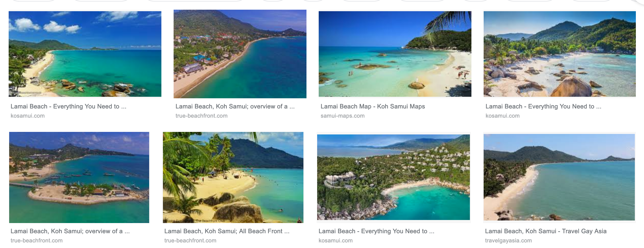Open the beach photo with white clouds
The height and width of the screenshot is (248, 644).
[85, 54]
